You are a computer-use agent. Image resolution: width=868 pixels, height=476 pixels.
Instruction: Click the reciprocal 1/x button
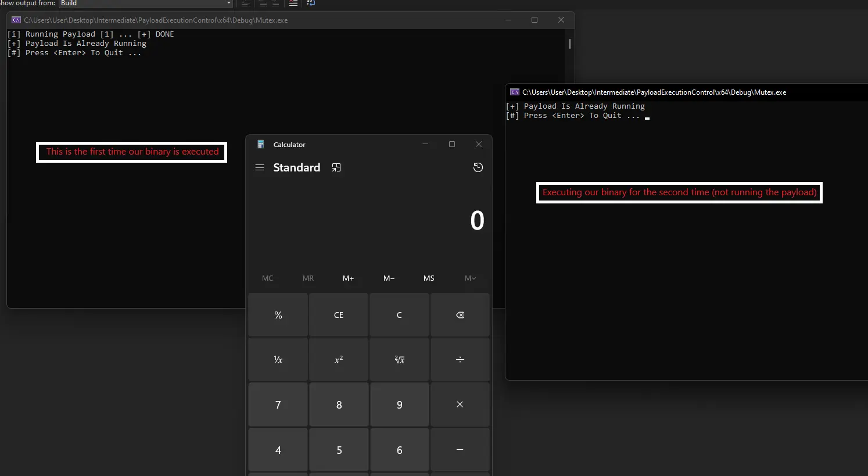point(278,360)
